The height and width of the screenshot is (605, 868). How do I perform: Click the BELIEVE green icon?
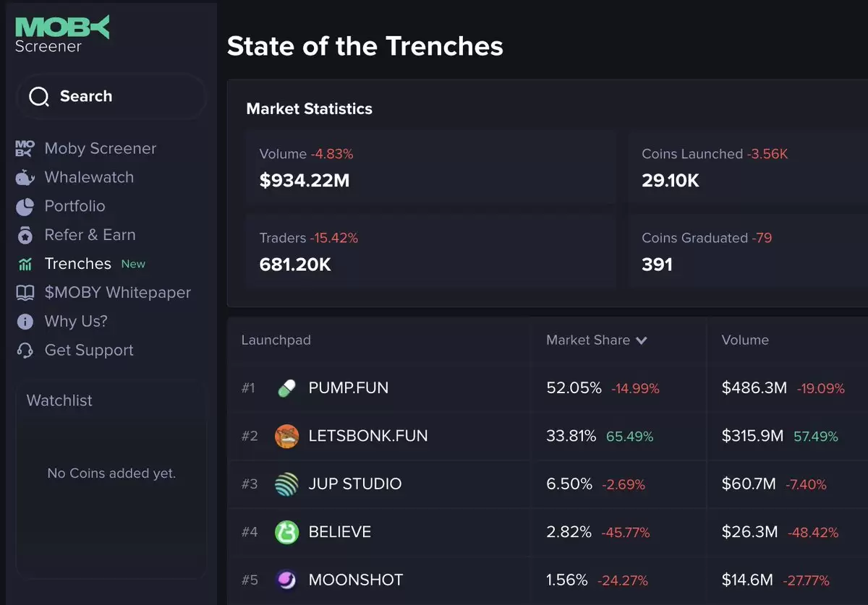pos(286,532)
